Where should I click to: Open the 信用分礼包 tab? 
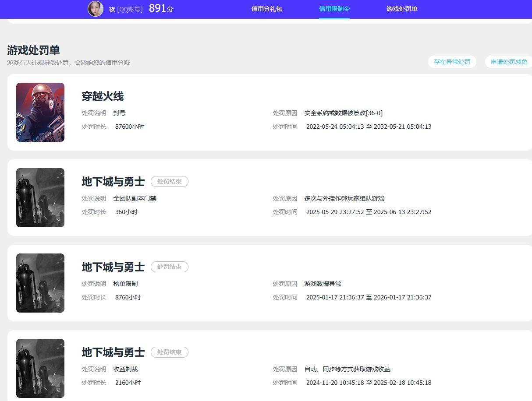[x=267, y=9]
